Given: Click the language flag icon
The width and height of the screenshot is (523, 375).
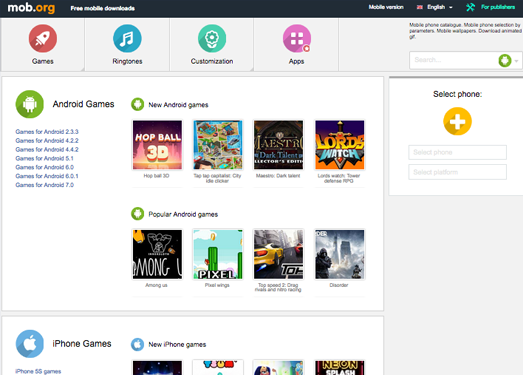Looking at the screenshot, I should [420, 7].
